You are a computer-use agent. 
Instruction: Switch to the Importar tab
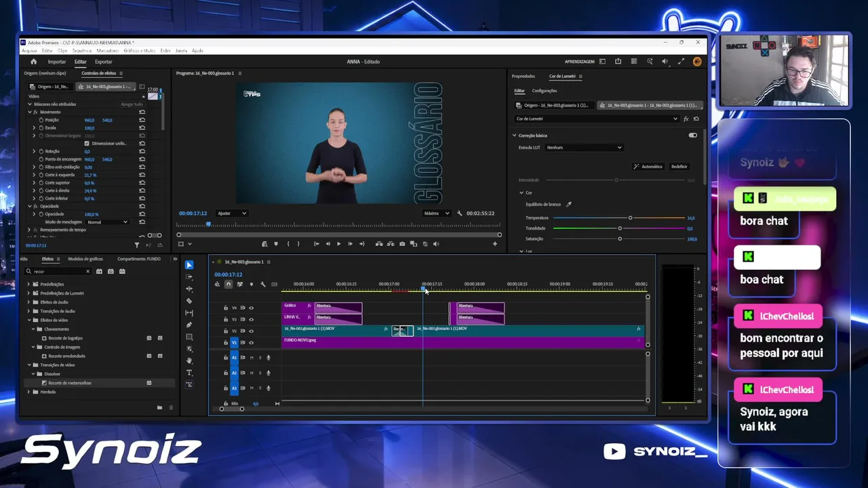point(57,62)
